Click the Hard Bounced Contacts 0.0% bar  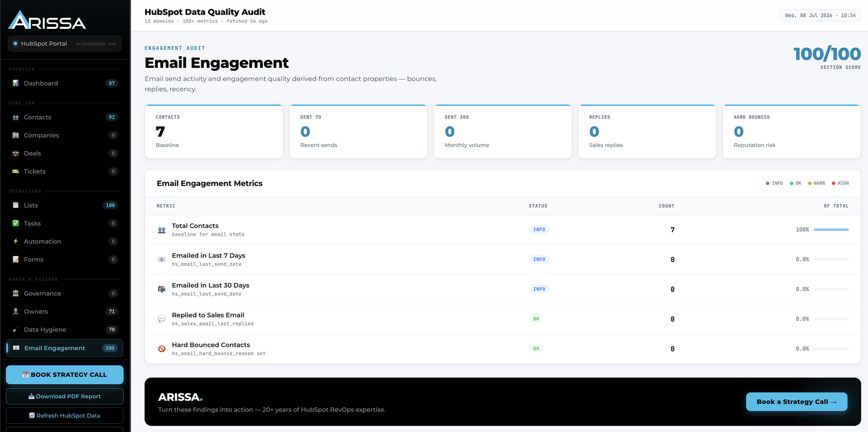click(x=831, y=349)
